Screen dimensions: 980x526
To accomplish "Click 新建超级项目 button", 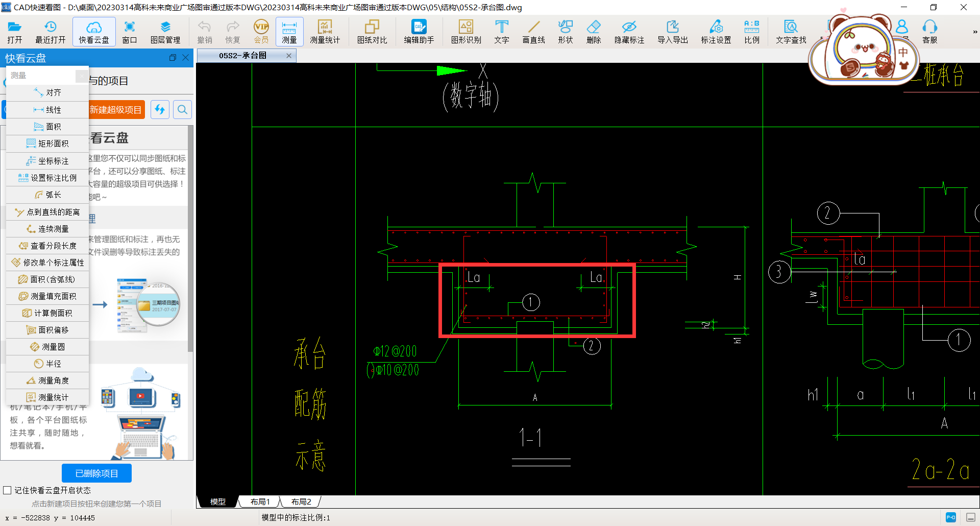I will click(115, 109).
